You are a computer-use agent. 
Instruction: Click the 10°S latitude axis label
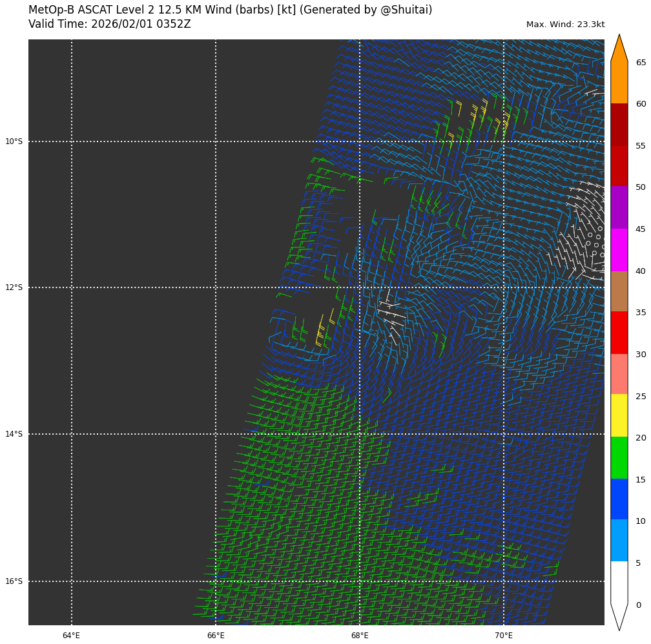(14, 141)
